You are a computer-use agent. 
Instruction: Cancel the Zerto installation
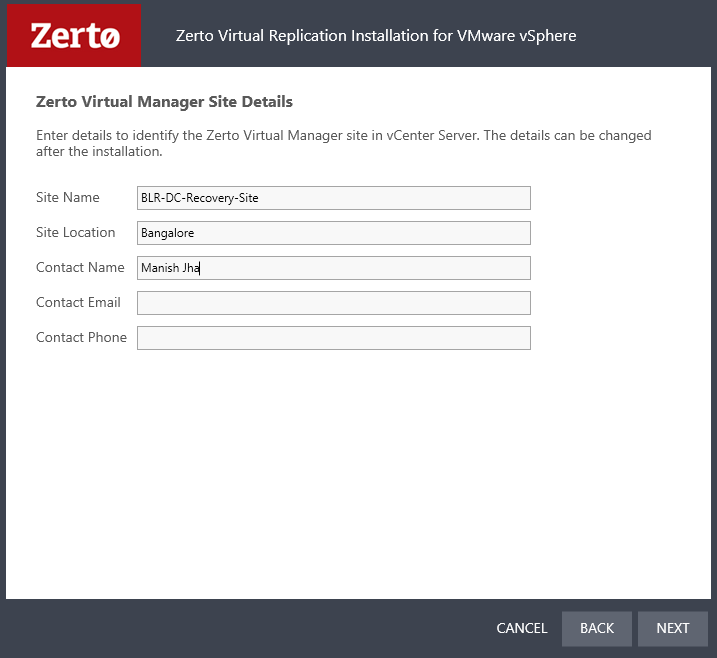pos(521,628)
